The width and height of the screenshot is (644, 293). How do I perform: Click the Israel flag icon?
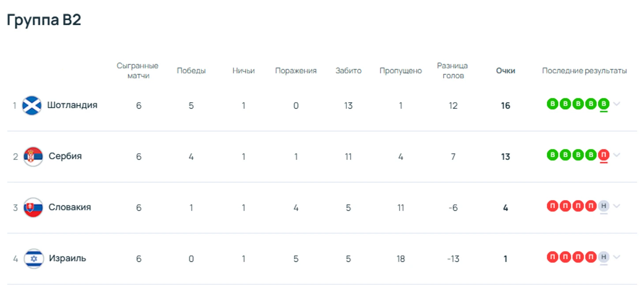pos(33,259)
